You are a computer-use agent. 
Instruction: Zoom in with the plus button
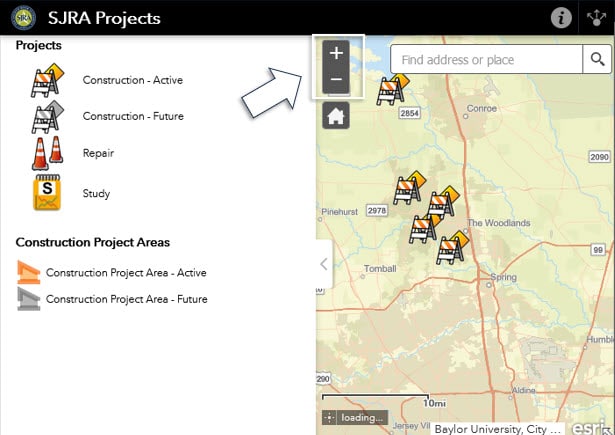(x=336, y=53)
